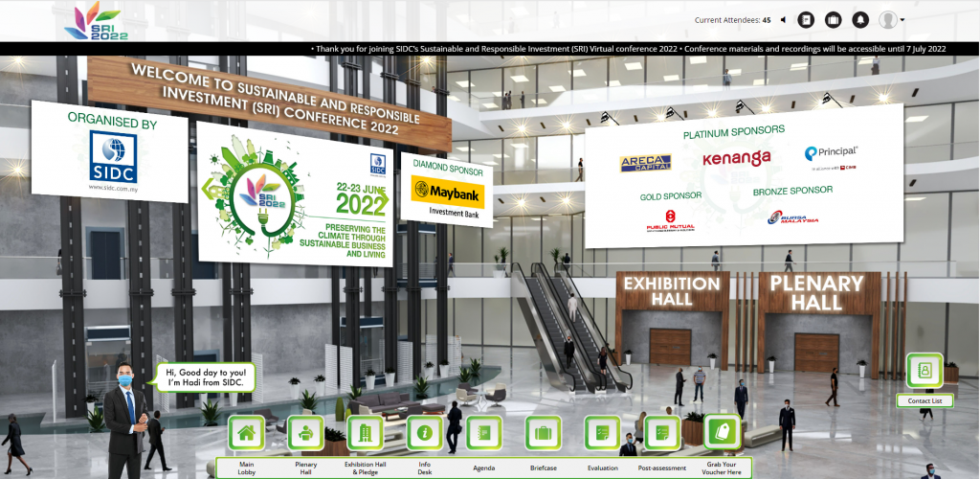Click the Grab Your Voucher Here tag icon
The width and height of the screenshot is (980, 479).
[x=722, y=432]
